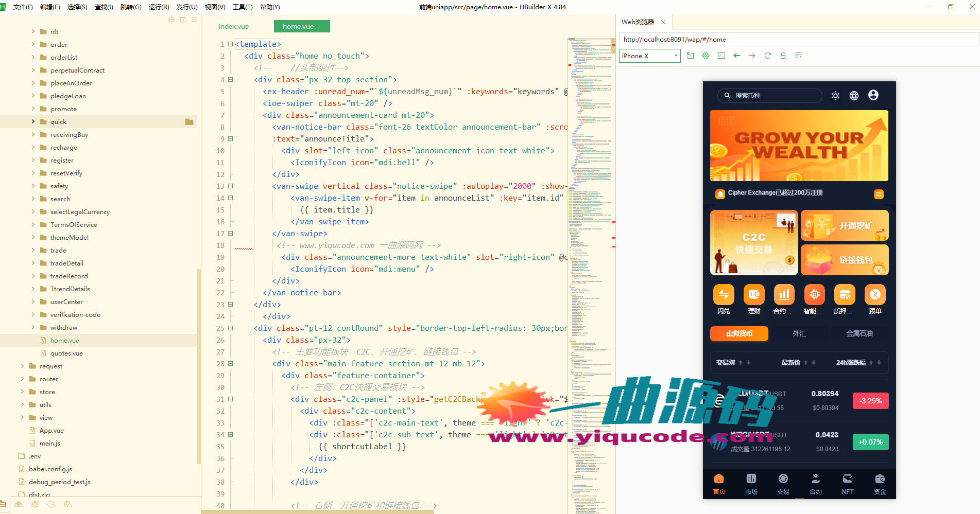Open the developer console icon in browser toolbar
The image size is (980, 514).
[721, 56]
